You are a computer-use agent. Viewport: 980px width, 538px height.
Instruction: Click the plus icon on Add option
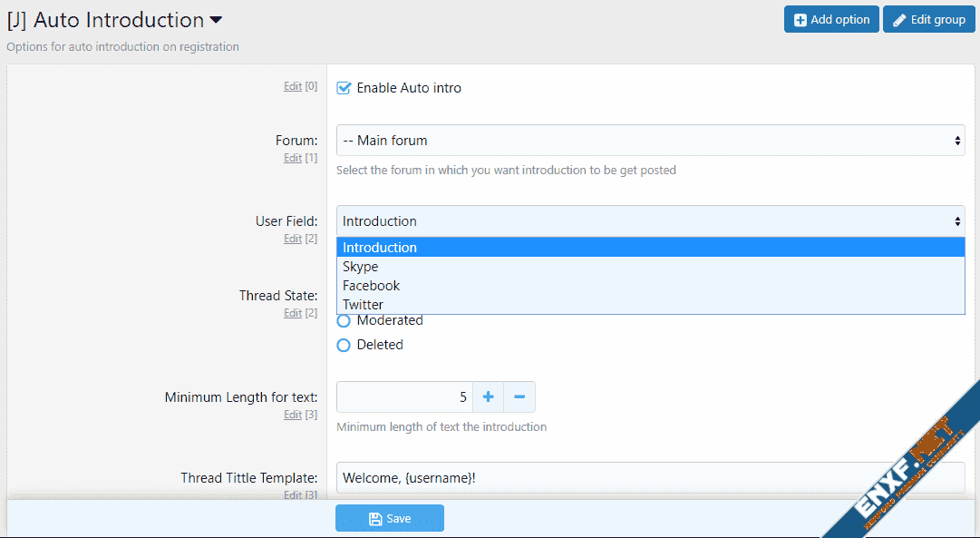pos(800,20)
